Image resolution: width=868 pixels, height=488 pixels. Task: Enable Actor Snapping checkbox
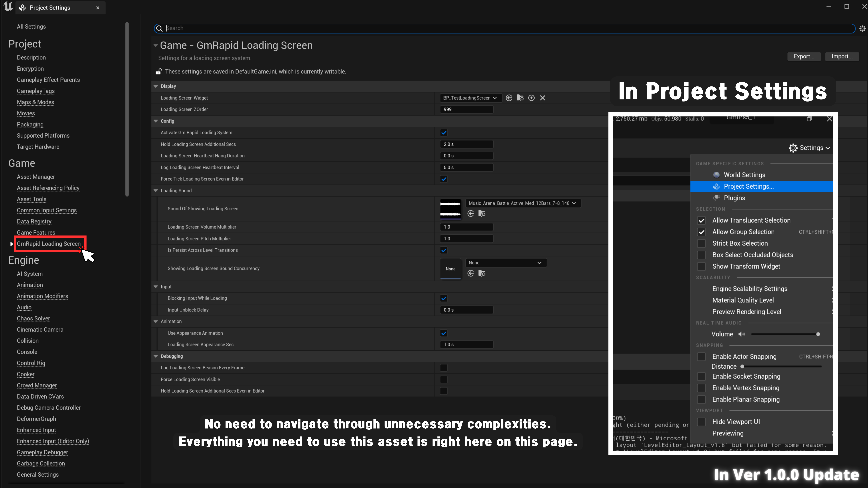[x=701, y=357]
